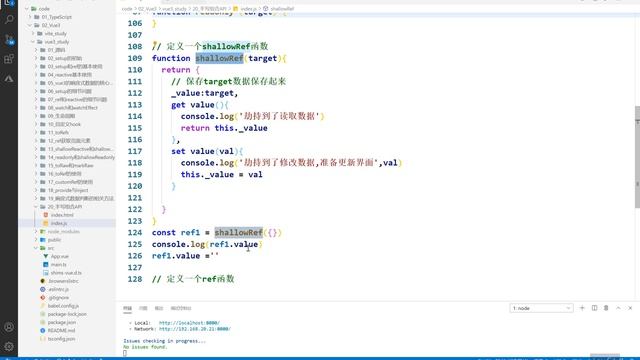The height and width of the screenshot is (360, 640).
Task: Open package-lock.json file
Action: [67, 314]
